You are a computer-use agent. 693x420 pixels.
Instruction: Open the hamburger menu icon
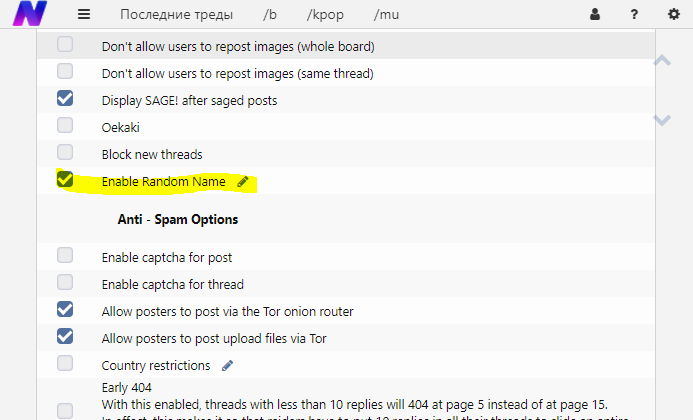pyautogui.click(x=84, y=15)
